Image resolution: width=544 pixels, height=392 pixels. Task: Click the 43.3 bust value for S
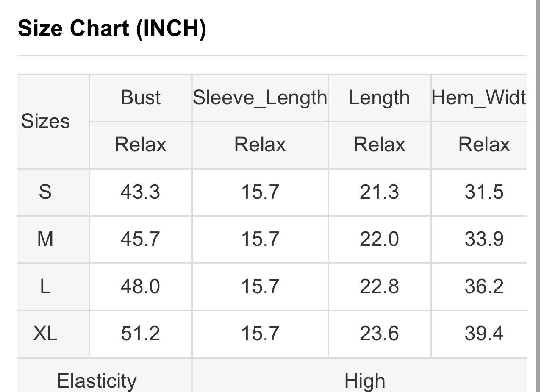pos(140,192)
